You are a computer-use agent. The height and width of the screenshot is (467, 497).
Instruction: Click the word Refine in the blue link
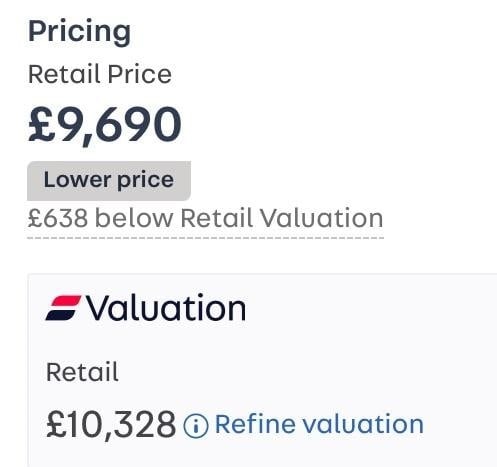pyautogui.click(x=255, y=424)
